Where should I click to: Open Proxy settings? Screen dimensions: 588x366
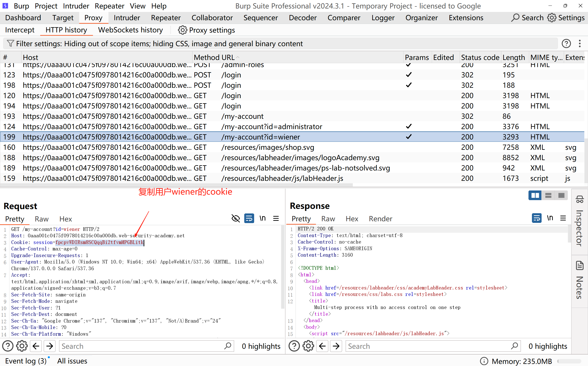[x=207, y=30]
